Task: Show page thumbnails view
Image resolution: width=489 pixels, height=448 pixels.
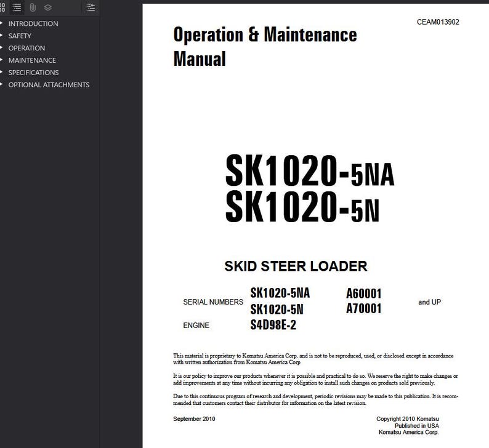Action: click(x=2, y=7)
